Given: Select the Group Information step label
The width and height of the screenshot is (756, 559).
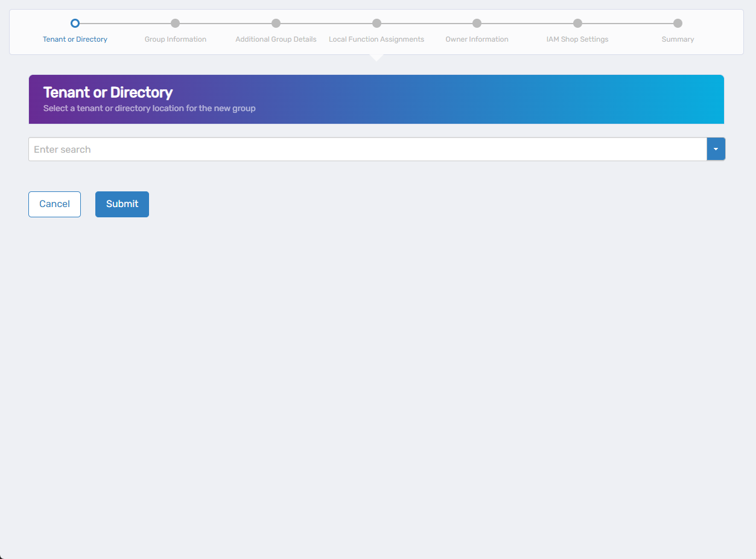Looking at the screenshot, I should coord(175,39).
